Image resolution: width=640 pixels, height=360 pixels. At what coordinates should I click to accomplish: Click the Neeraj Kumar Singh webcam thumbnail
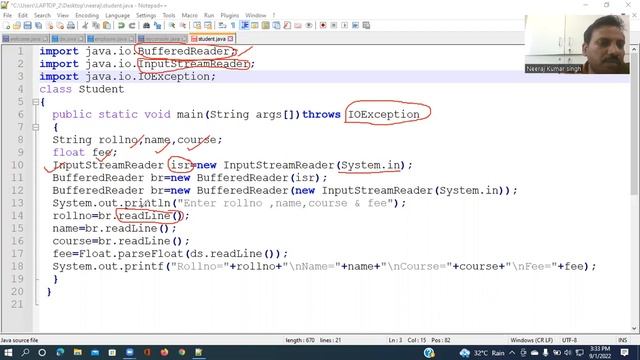tap(577, 44)
